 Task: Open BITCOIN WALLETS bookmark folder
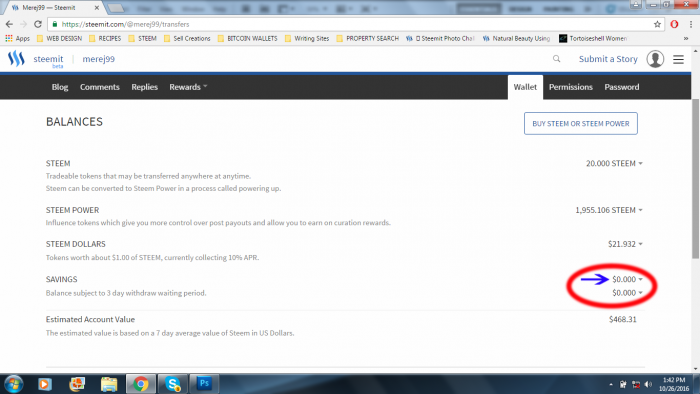coord(248,38)
